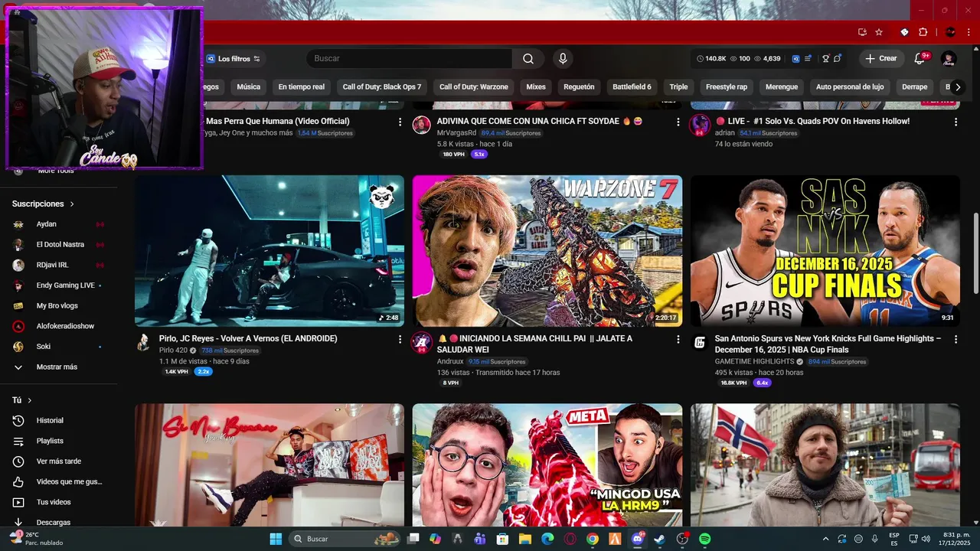Image resolution: width=980 pixels, height=551 pixels.
Task: Open Historial in the sidebar
Action: point(50,420)
